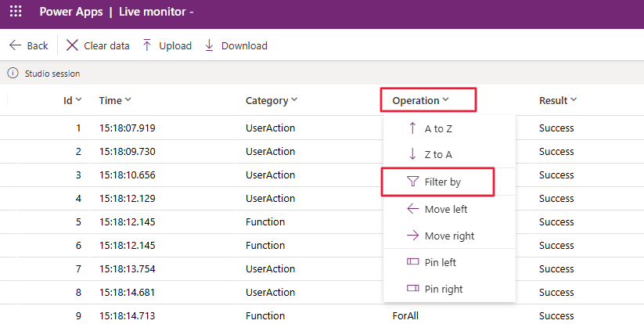Click the A to Z up-arrow icon
Image resolution: width=644 pixels, height=324 pixels.
click(412, 128)
